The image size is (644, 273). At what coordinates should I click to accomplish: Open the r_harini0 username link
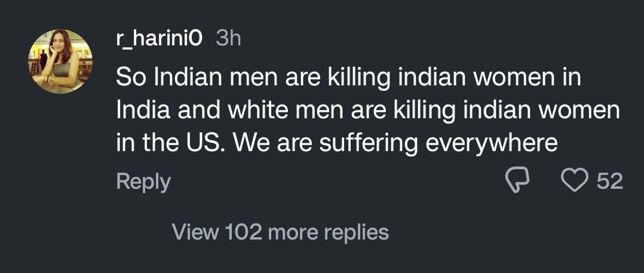pyautogui.click(x=159, y=39)
